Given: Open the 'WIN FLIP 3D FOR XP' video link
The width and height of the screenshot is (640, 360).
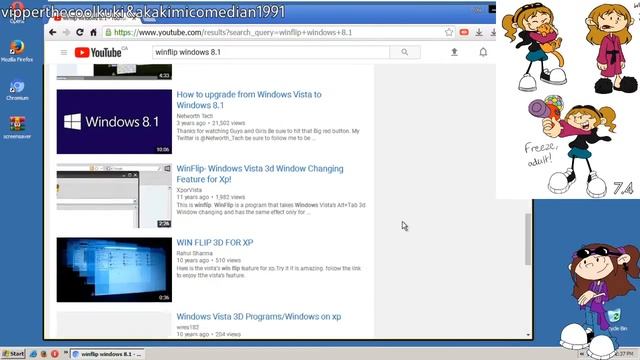Looking at the screenshot, I should [x=215, y=242].
